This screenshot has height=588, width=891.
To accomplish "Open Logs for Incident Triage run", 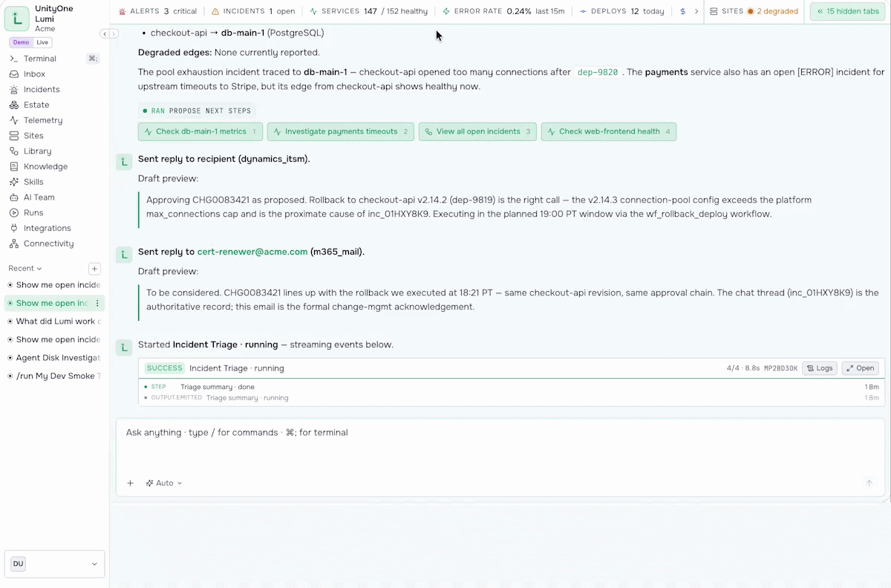I will pos(820,368).
